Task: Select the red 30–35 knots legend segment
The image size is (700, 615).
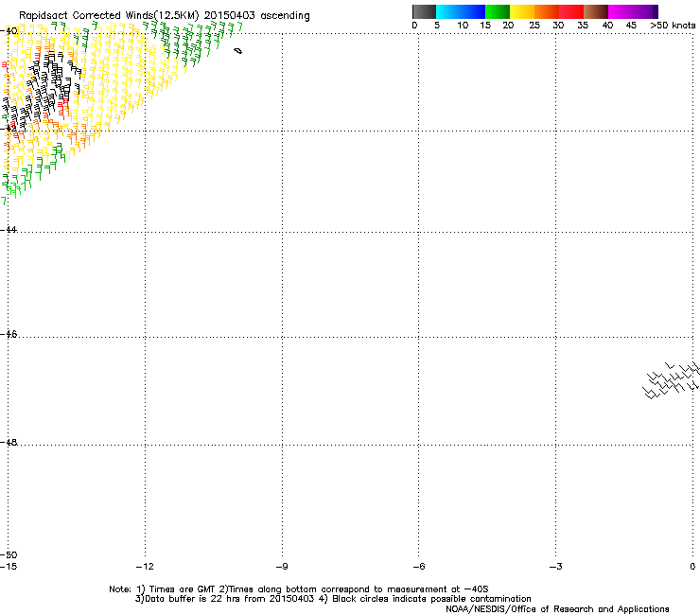Action: (571, 11)
